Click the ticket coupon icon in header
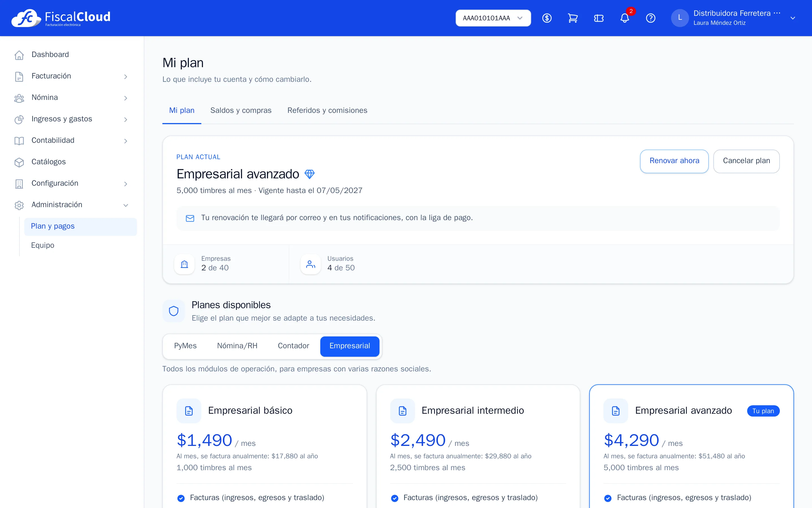The image size is (812, 508). click(x=599, y=18)
